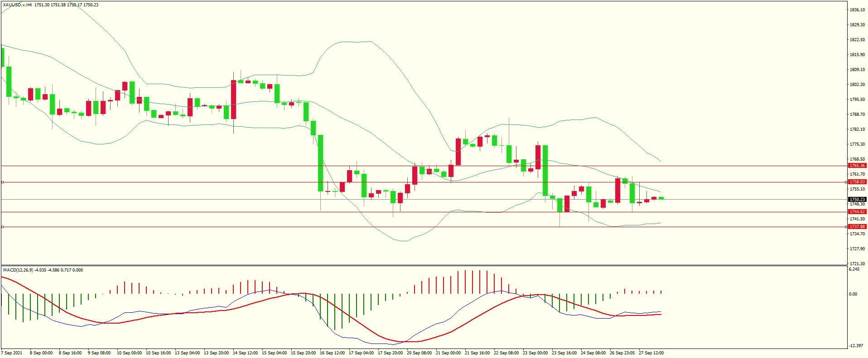Select the red horizontal line price tag 1765.36
The width and height of the screenshot is (868, 358).
[x=857, y=166]
